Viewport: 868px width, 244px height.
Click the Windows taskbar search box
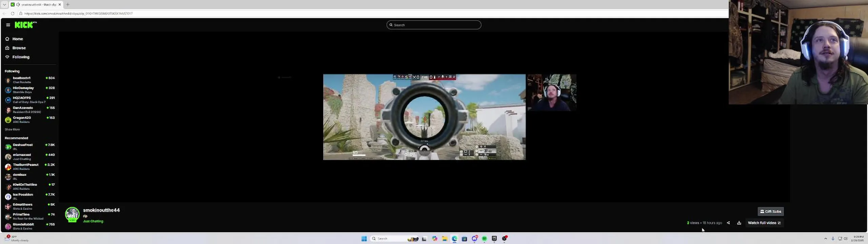click(395, 239)
